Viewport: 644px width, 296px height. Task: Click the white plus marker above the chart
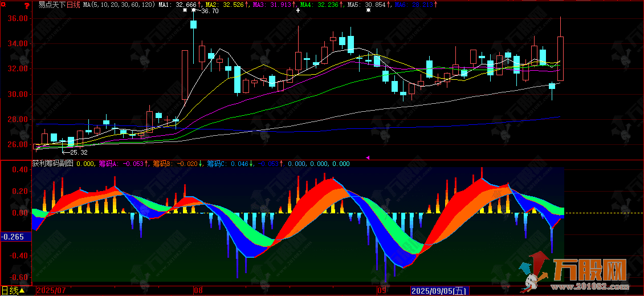(298, 11)
